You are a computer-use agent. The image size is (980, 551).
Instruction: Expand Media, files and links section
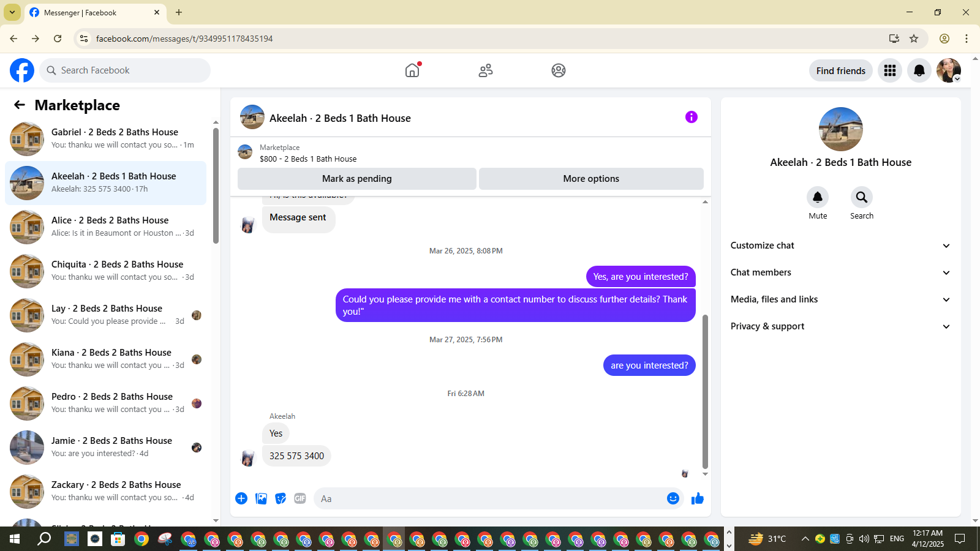(840, 299)
